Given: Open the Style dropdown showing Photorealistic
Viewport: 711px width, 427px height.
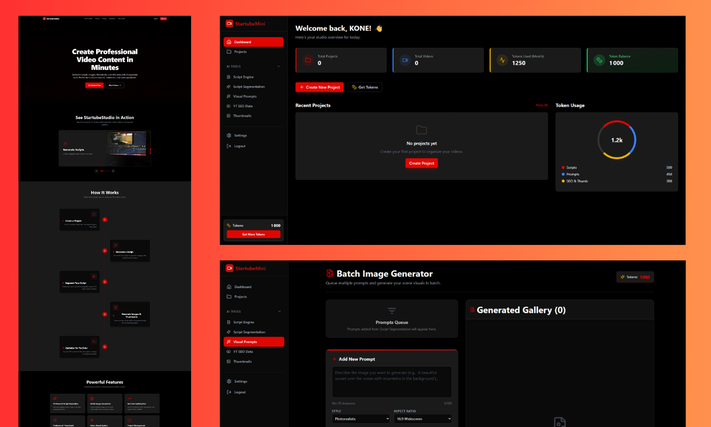Looking at the screenshot, I should pos(361,419).
